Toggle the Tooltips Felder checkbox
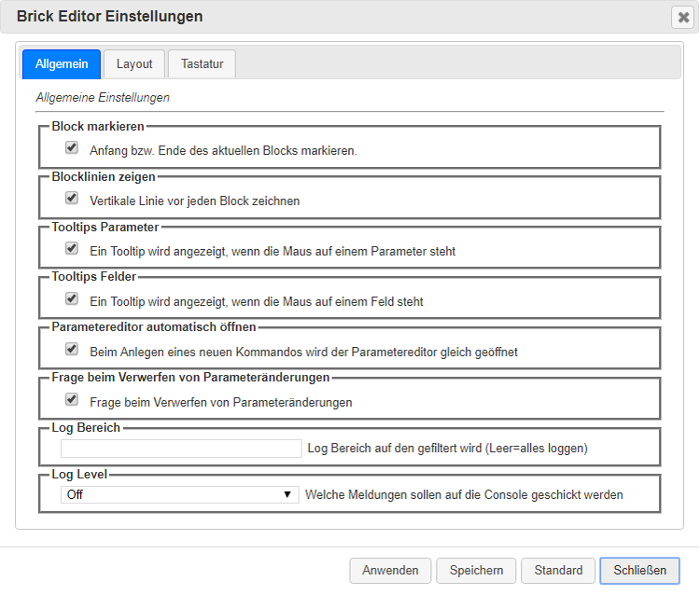 [71, 299]
